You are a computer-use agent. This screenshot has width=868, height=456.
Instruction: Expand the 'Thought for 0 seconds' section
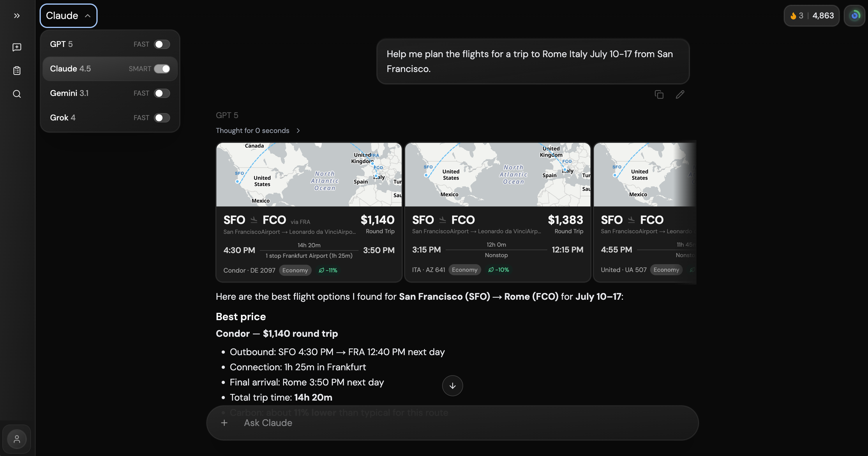click(x=258, y=131)
